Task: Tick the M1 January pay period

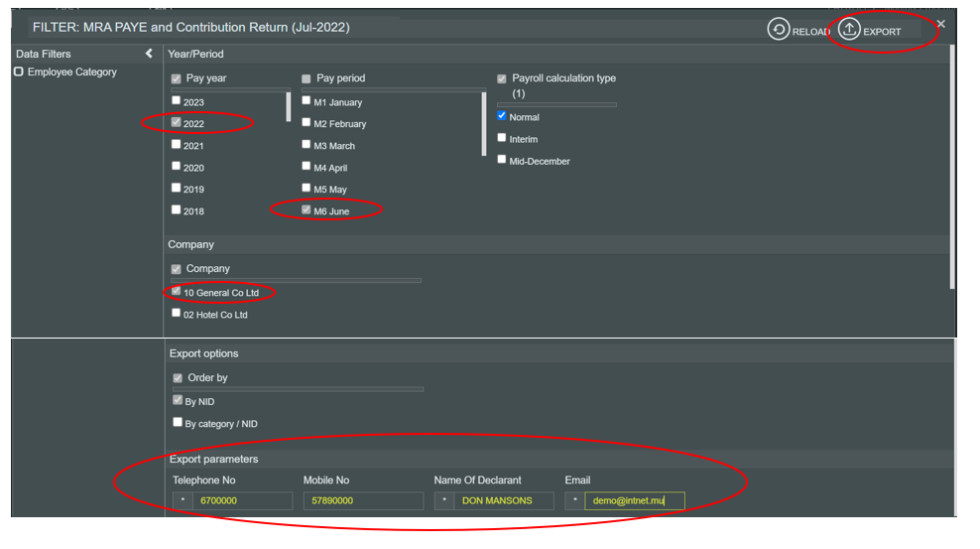Action: coord(307,101)
